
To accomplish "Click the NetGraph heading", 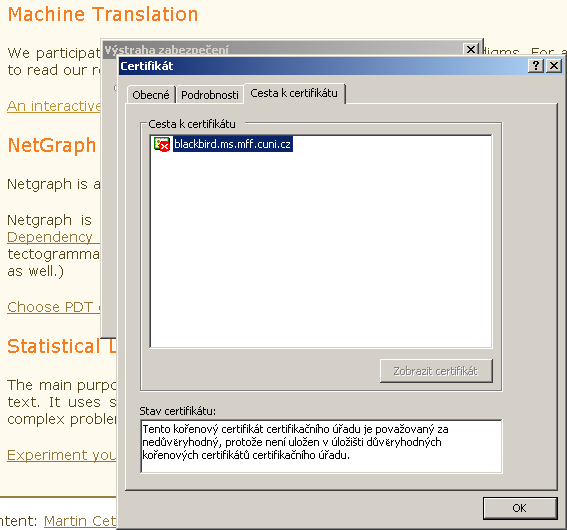I will (52, 145).
